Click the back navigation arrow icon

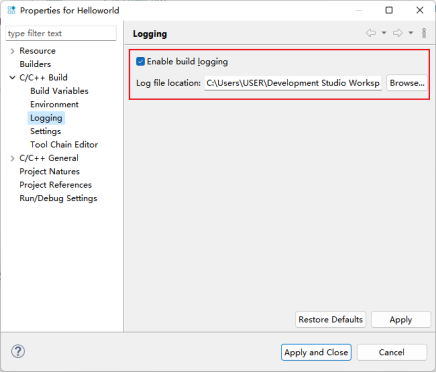[x=371, y=33]
